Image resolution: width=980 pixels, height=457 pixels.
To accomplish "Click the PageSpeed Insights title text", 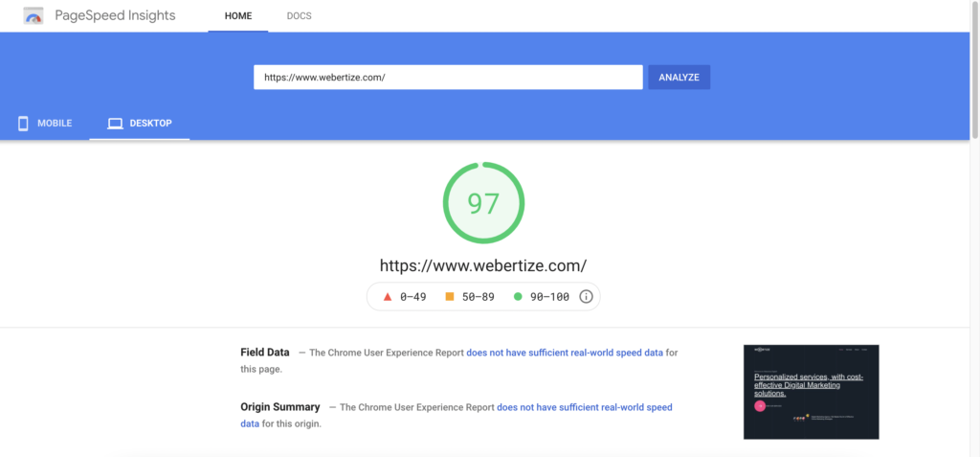I will tap(115, 15).
